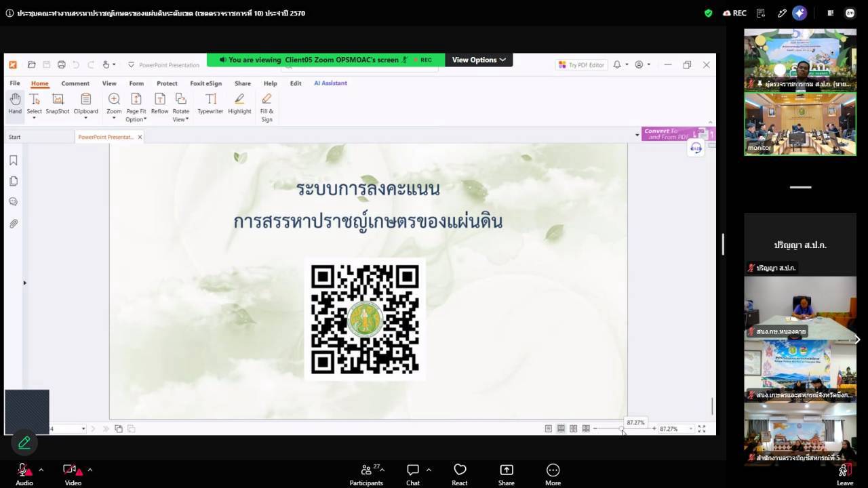Click the Foxit notification bell icon
The image size is (868, 488).
click(x=617, y=64)
